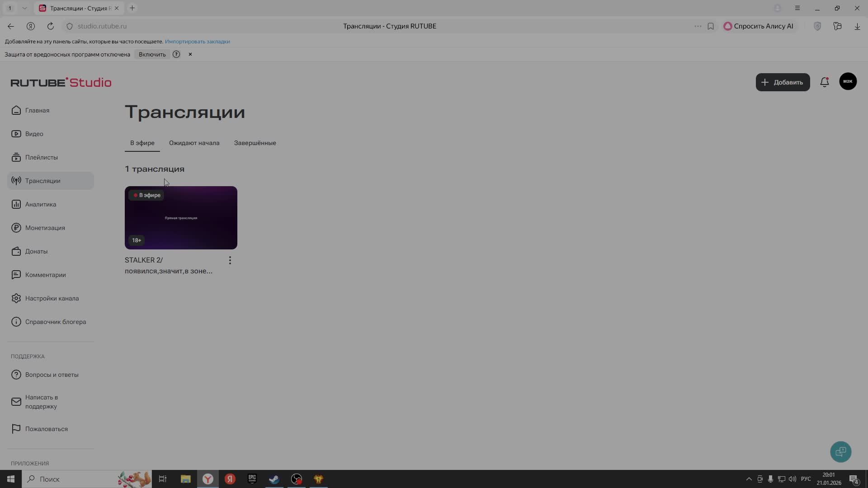Open STALKER 2 stream thumbnail
This screenshot has height=488, width=868.
coord(181,218)
